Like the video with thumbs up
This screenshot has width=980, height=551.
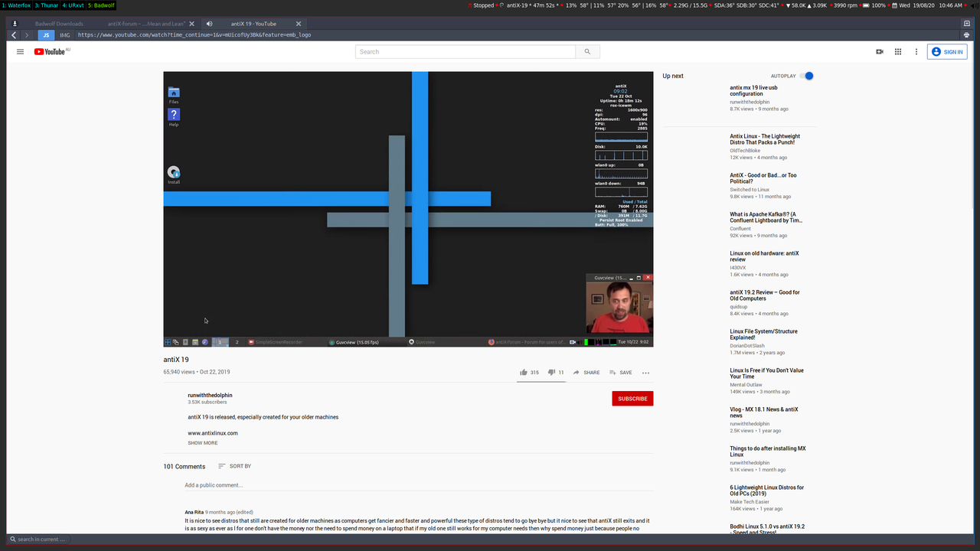pyautogui.click(x=529, y=373)
